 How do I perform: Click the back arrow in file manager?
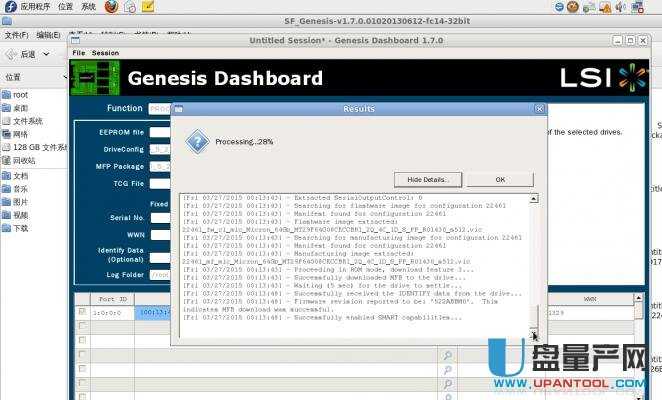(11, 54)
